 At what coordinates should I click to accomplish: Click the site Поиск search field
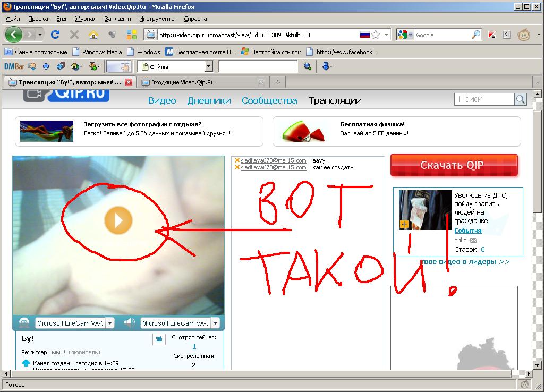(x=484, y=99)
